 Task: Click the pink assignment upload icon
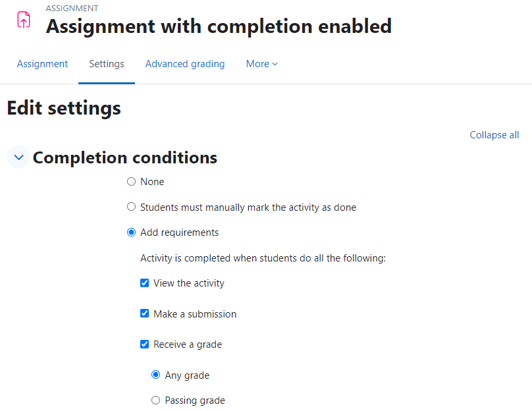click(x=24, y=19)
